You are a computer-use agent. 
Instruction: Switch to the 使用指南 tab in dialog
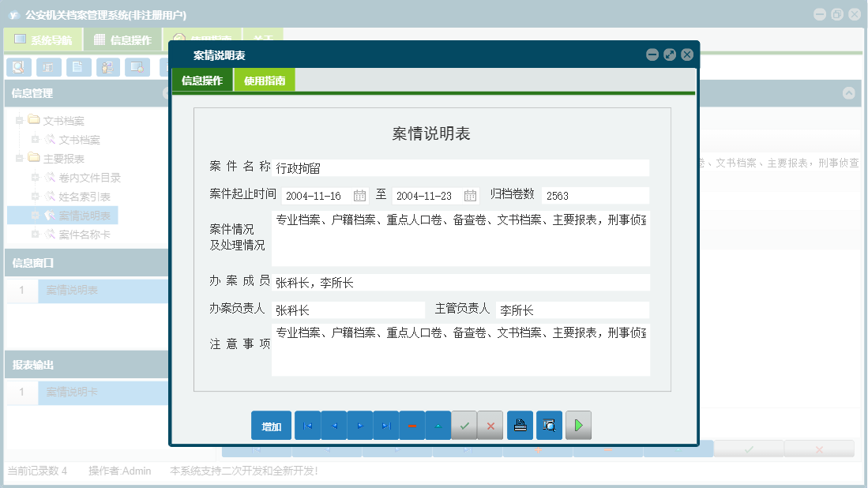point(265,80)
